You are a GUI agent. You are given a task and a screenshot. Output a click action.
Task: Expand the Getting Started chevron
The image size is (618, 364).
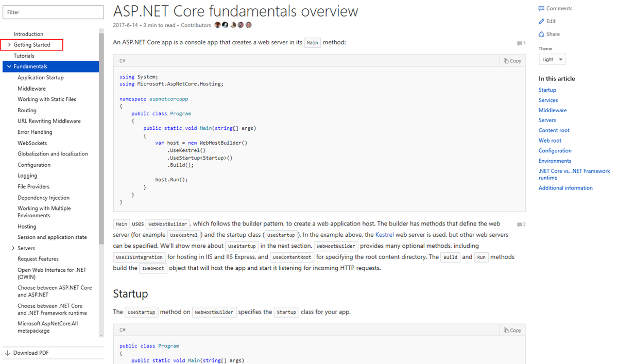(x=9, y=45)
